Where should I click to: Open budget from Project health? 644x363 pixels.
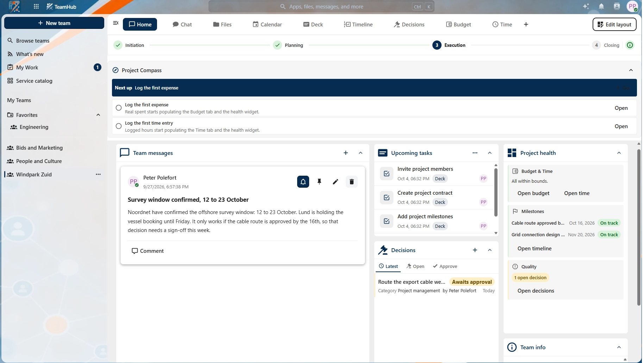pos(533,193)
